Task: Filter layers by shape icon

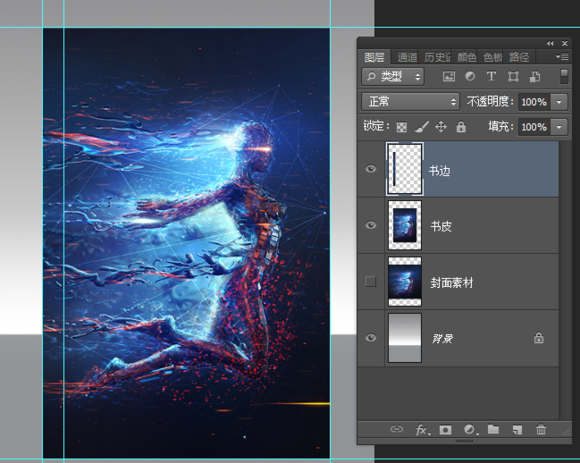Action: [x=513, y=76]
